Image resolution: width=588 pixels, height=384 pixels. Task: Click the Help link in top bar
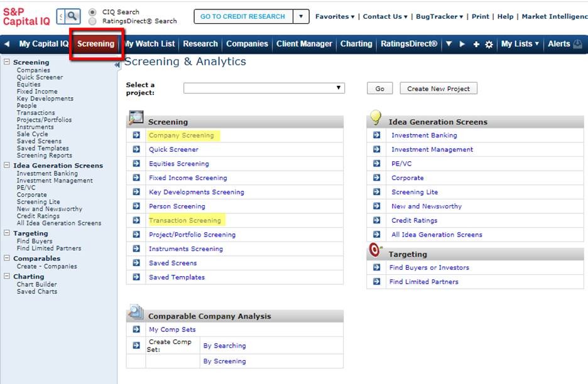pos(505,16)
